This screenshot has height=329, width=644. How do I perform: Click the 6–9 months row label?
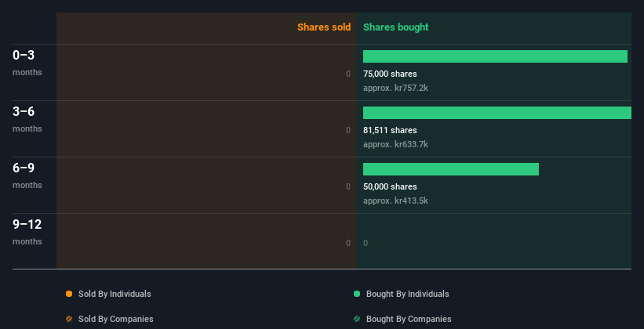tap(27, 175)
